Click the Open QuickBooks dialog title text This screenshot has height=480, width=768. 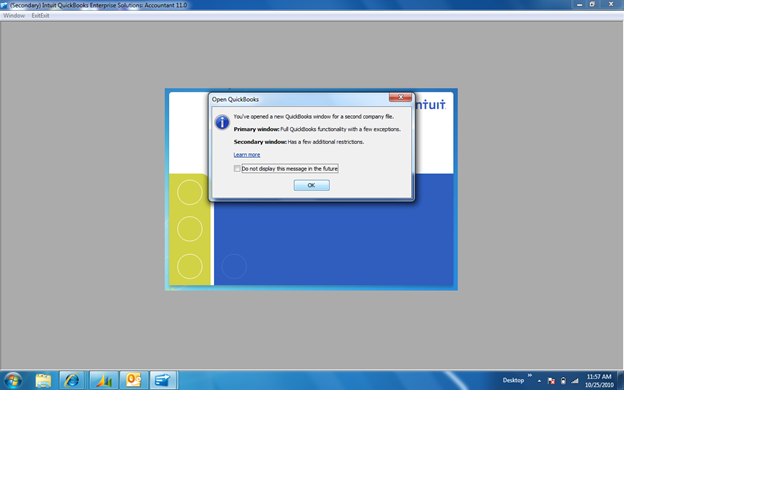[235, 99]
